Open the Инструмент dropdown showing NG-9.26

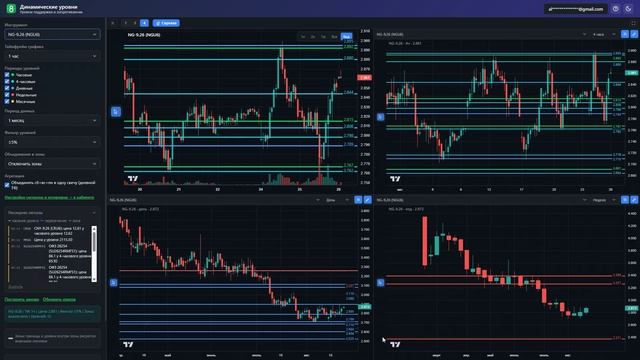tap(52, 35)
